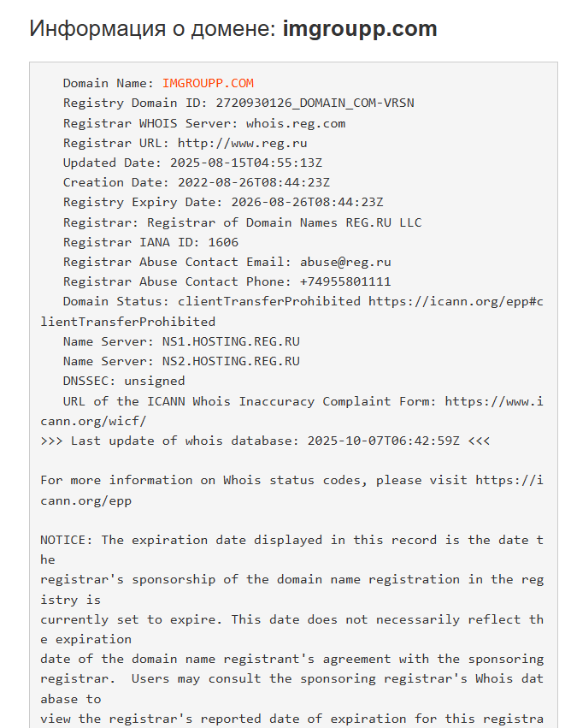Click the NOTICE paragraph's first line
The image size is (571, 728).
pyautogui.click(x=291, y=540)
